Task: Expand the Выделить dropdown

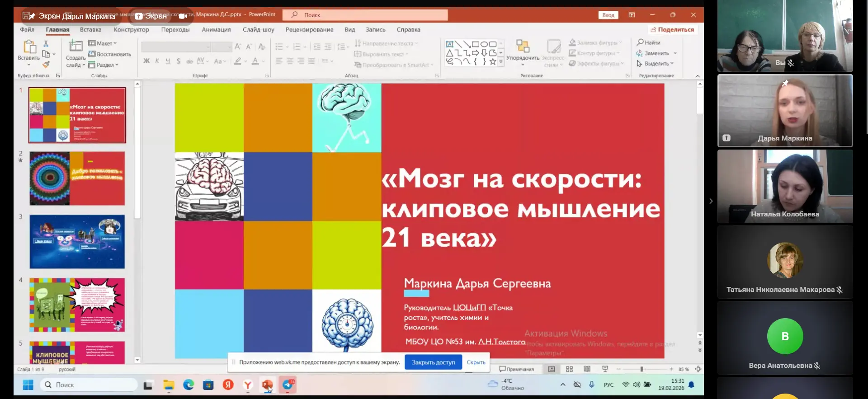Action: [x=656, y=64]
